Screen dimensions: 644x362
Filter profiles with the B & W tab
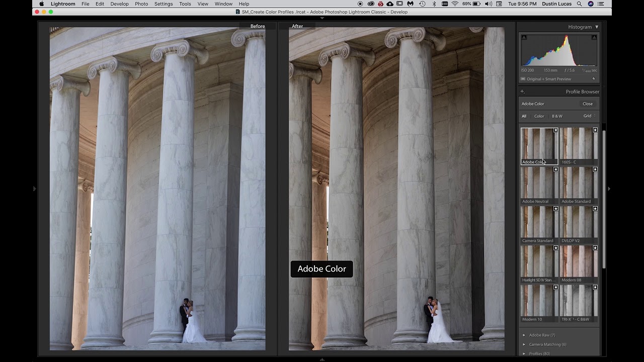[x=557, y=116]
